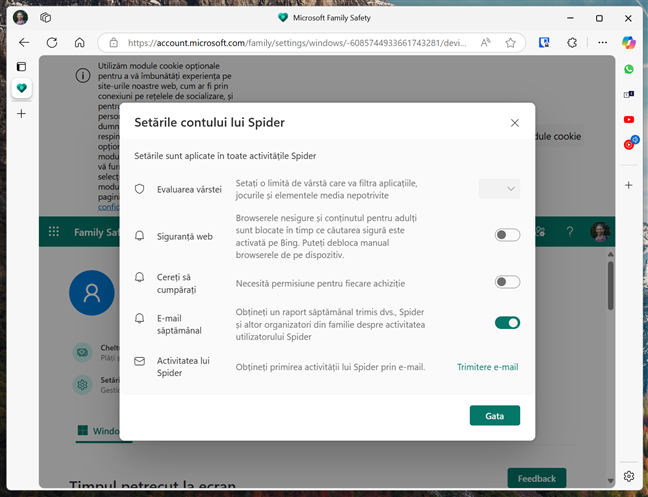Image resolution: width=648 pixels, height=497 pixels.
Task: Click the page vertical scrollbar
Action: coord(610,285)
